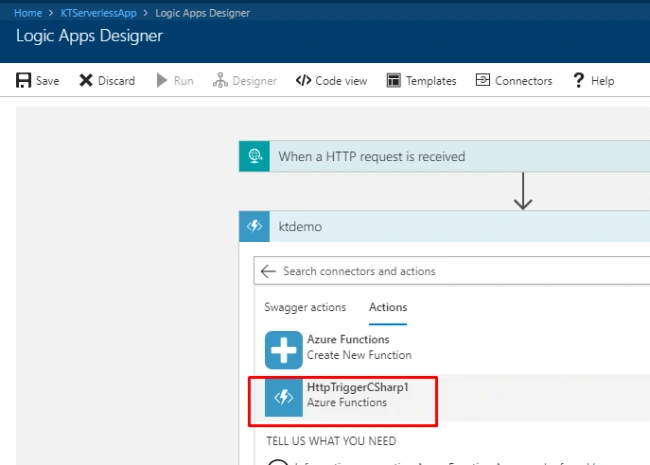Image resolution: width=650 pixels, height=465 pixels.
Task: Click the ktdemo function app lightning icon
Action: click(255, 226)
